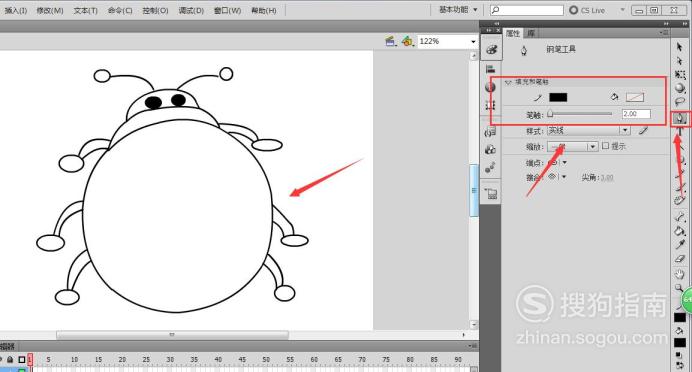Image resolution: width=692 pixels, height=372 pixels.
Task: Open the 插入(I) menu
Action: [16, 10]
